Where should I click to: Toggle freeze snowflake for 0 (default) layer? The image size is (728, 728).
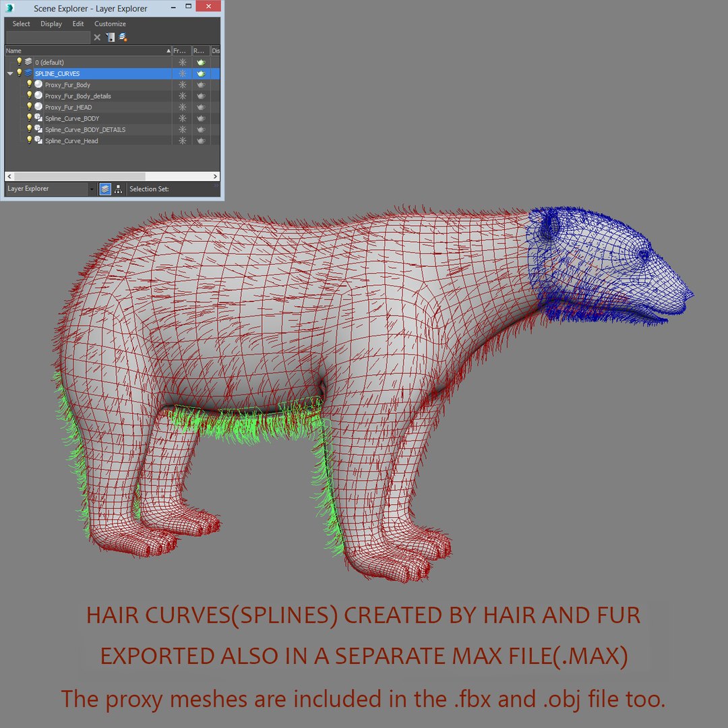(183, 62)
